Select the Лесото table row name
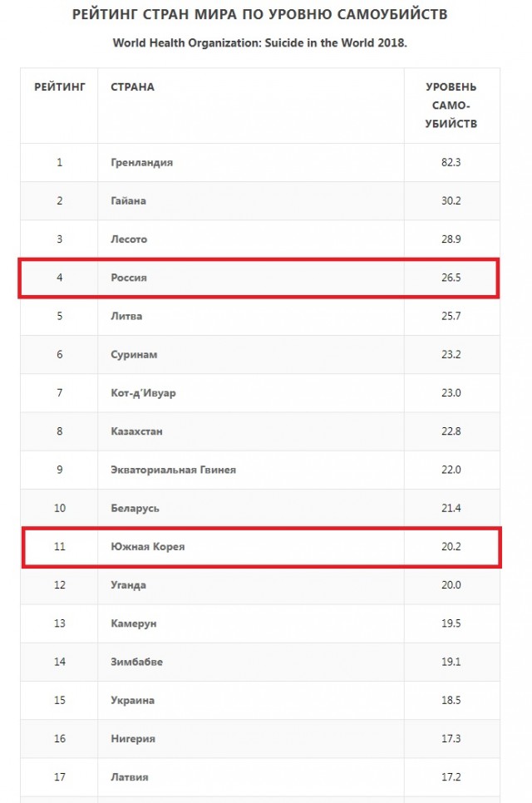532x803 pixels. click(x=129, y=239)
